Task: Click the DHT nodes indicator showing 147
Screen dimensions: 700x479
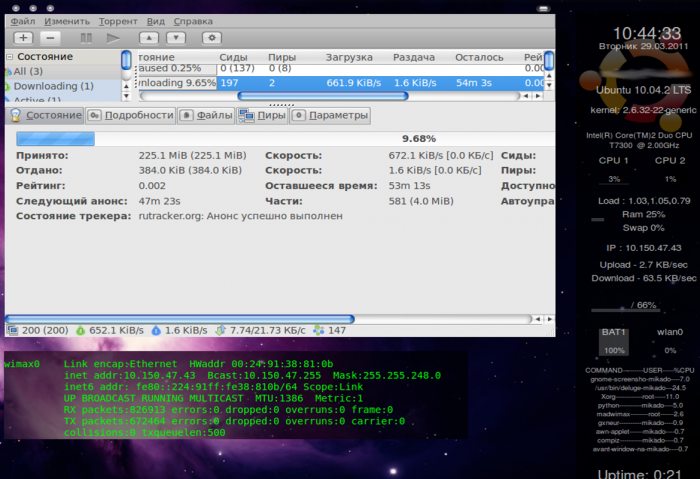Action: point(329,329)
